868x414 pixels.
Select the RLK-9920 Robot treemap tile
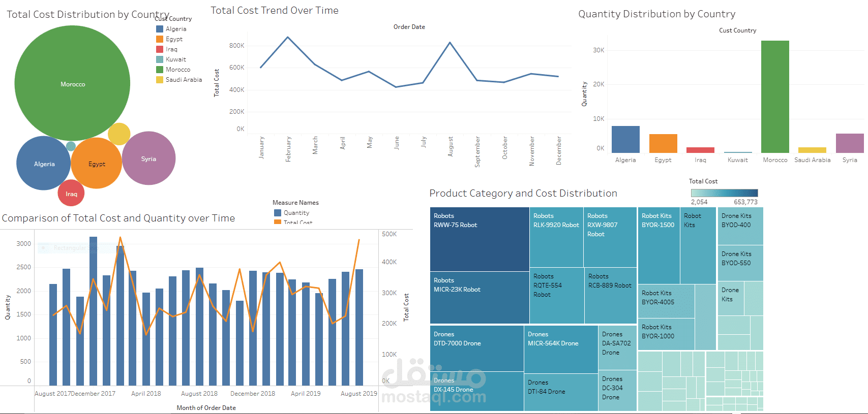coord(556,237)
